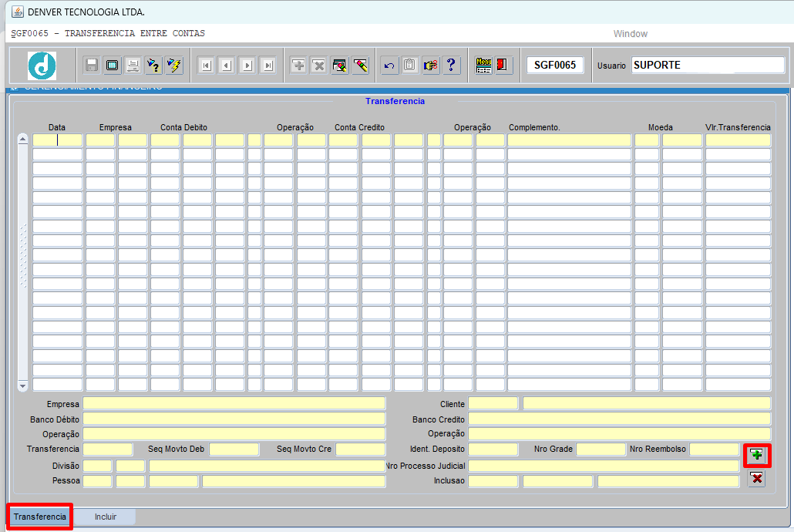Click the green plus add button

tap(757, 455)
